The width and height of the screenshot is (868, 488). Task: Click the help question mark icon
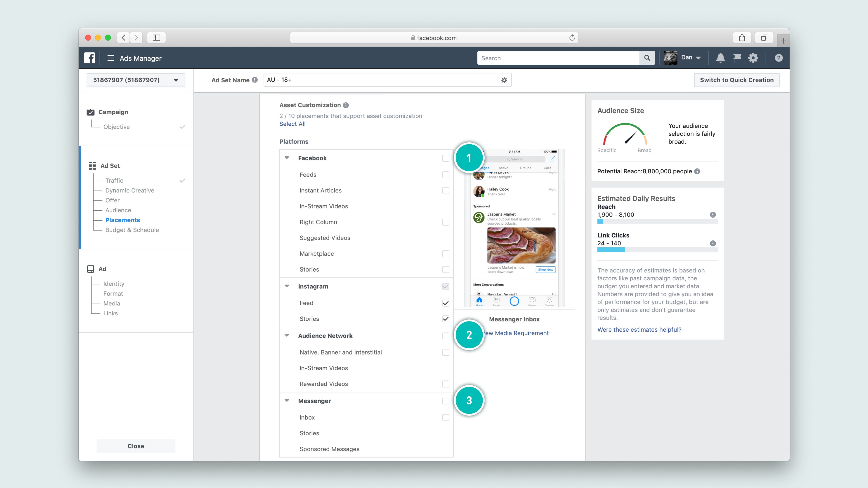point(778,58)
